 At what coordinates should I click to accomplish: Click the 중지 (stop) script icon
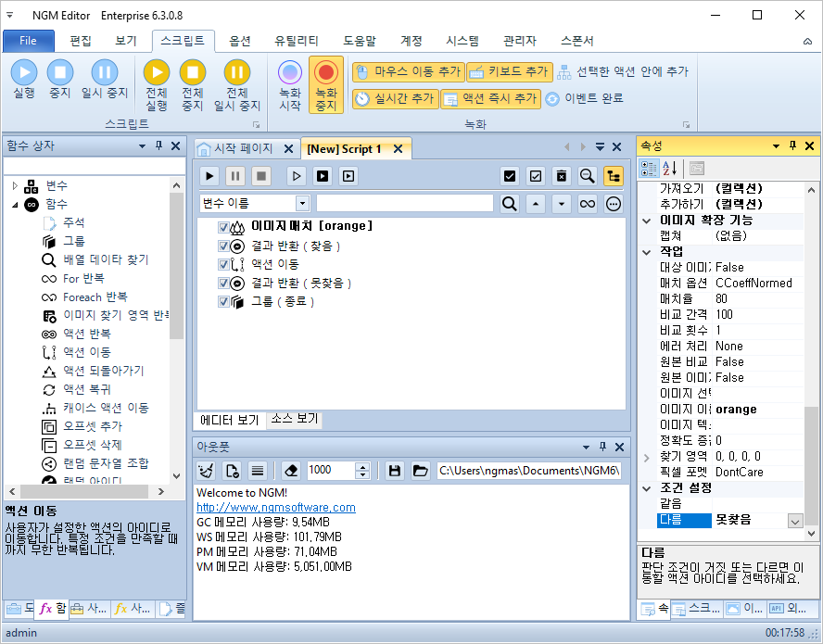tap(60, 73)
